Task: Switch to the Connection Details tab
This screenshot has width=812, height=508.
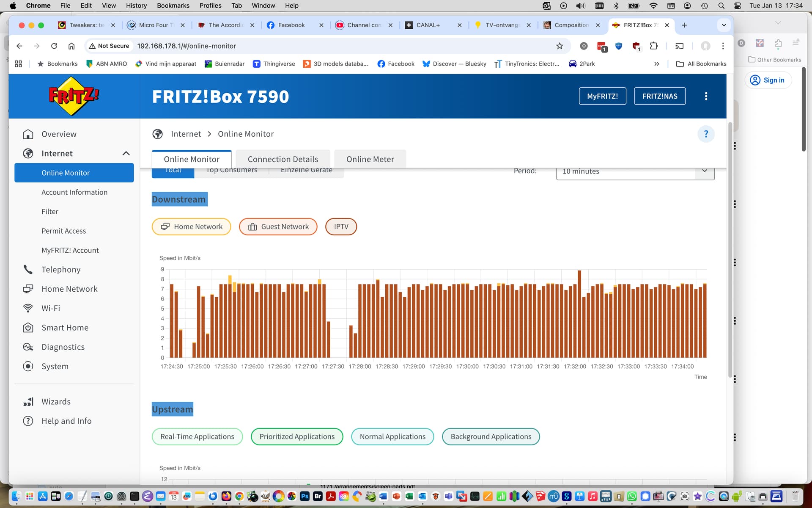Action: [x=283, y=159]
